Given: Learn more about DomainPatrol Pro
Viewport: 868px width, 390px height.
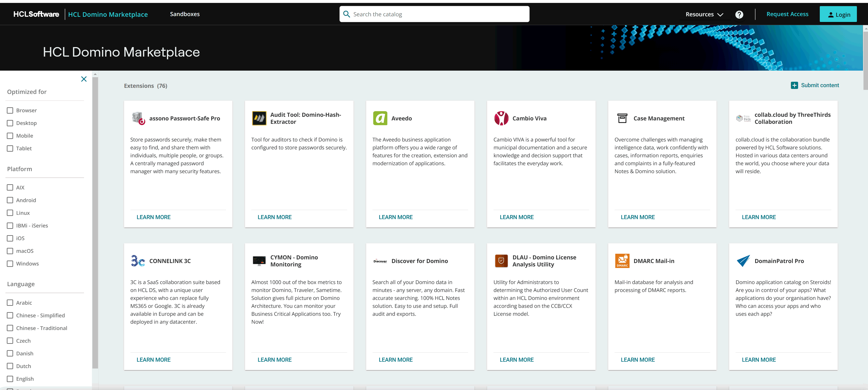Looking at the screenshot, I should [759, 360].
